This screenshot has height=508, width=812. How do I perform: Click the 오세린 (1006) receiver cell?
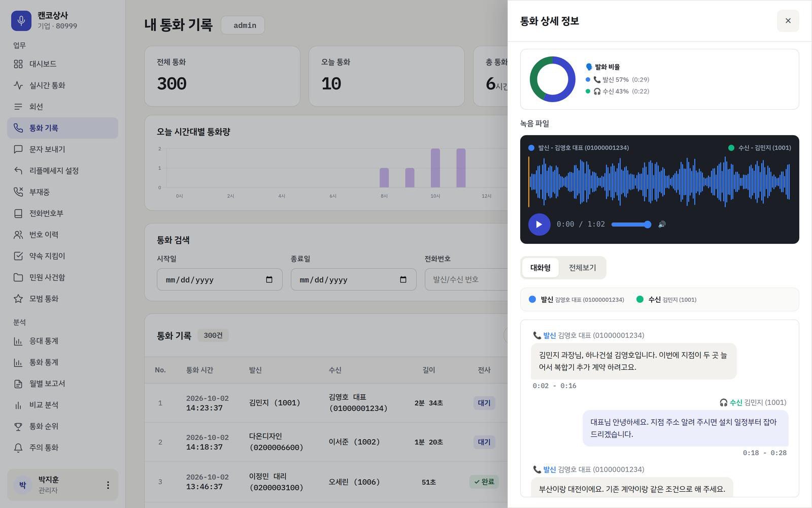(x=354, y=482)
